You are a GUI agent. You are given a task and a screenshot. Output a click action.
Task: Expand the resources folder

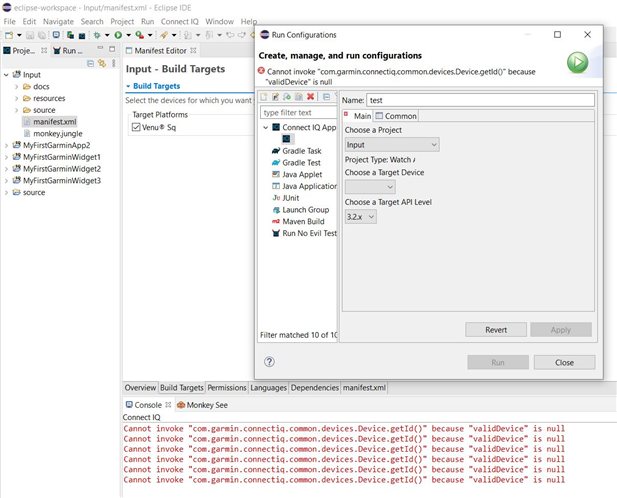16,98
